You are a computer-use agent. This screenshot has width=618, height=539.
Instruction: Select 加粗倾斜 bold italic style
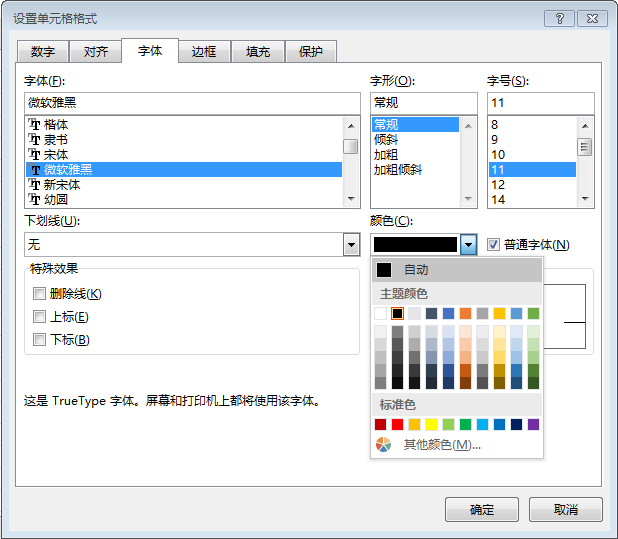(x=415, y=169)
